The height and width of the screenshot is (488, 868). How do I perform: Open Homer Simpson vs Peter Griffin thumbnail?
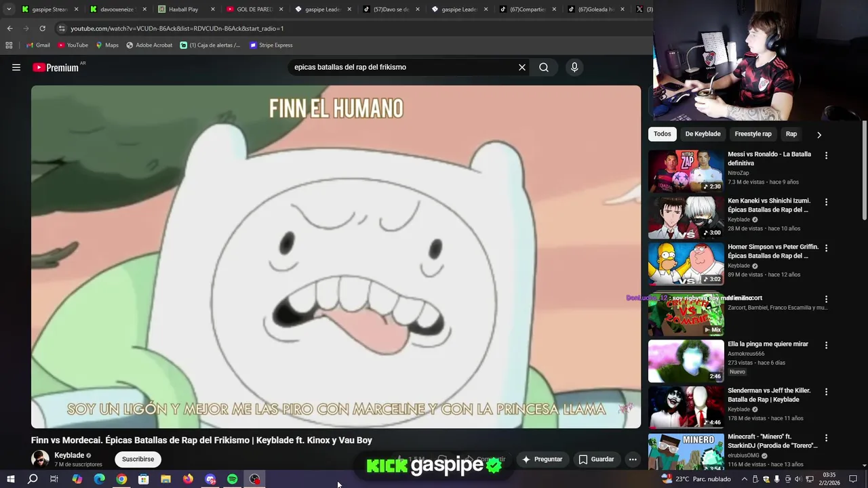point(686,264)
